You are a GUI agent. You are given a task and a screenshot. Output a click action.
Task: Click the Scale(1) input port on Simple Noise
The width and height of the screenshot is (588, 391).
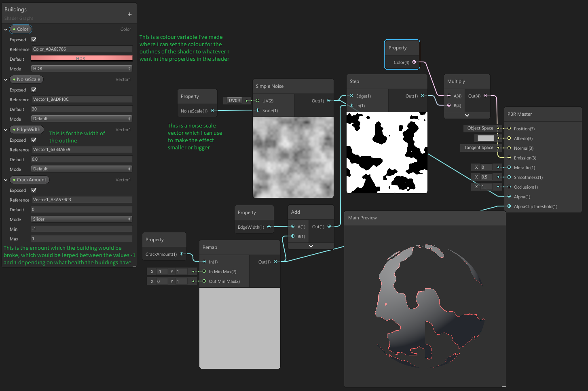(257, 110)
